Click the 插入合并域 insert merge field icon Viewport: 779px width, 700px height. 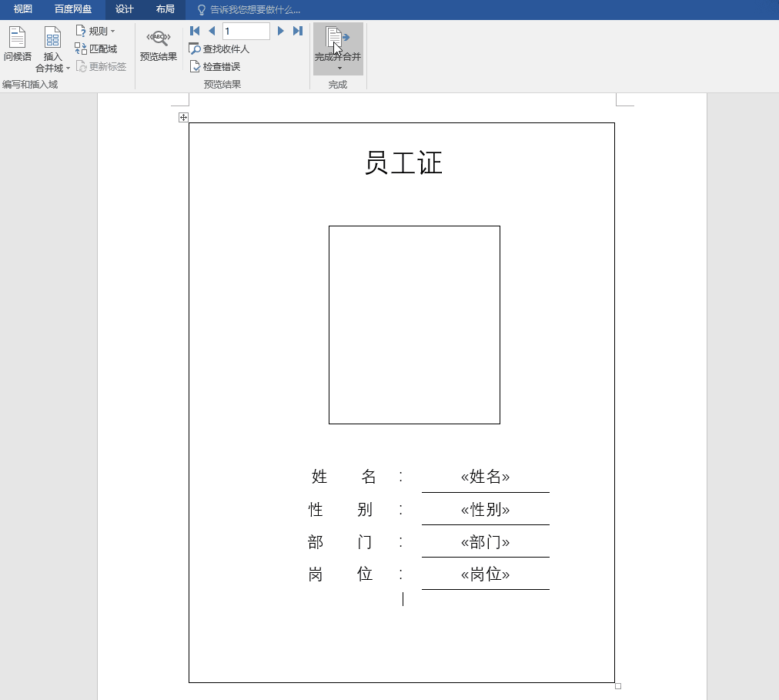(52, 39)
